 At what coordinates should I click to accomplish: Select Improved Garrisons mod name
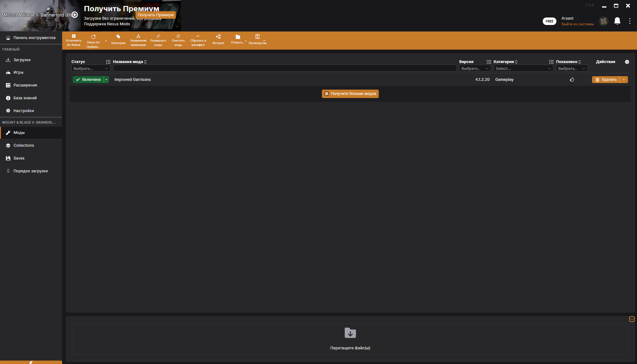[132, 80]
